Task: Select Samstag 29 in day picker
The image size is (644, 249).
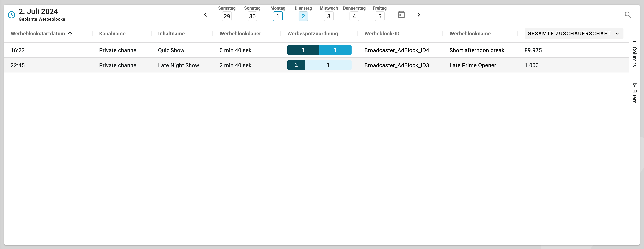Action: click(227, 16)
